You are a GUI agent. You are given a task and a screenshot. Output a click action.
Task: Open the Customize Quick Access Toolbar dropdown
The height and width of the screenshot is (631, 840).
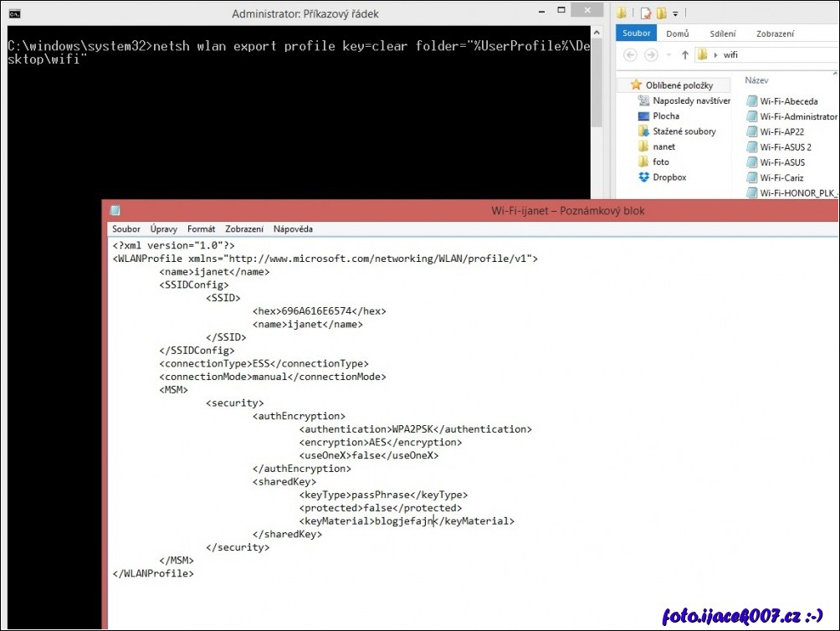[x=675, y=13]
